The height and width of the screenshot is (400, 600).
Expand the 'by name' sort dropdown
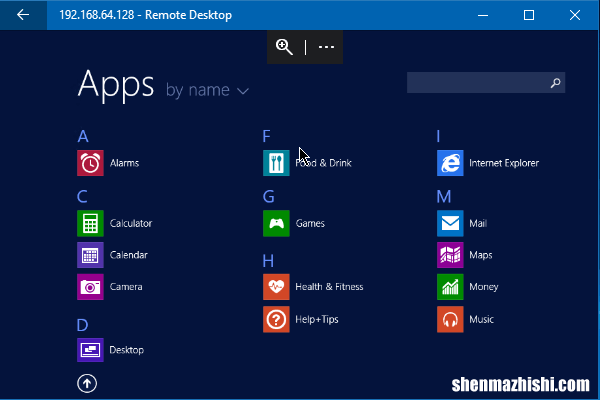point(207,90)
